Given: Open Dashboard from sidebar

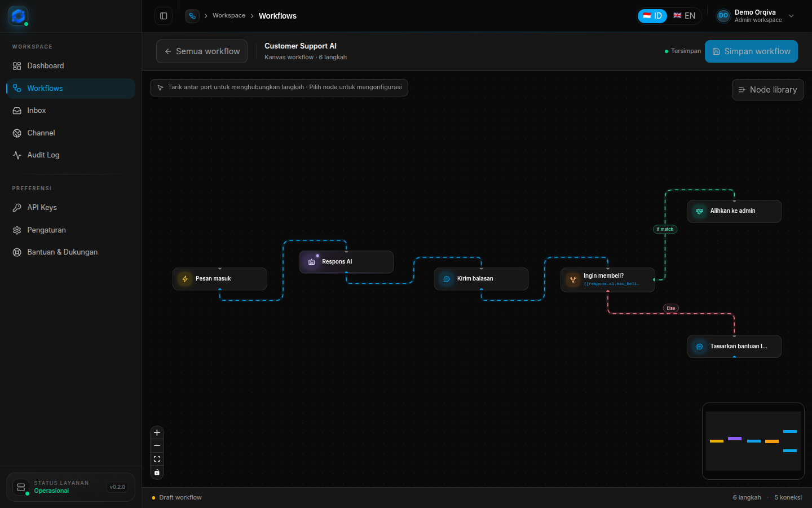Looking at the screenshot, I should coord(70,66).
